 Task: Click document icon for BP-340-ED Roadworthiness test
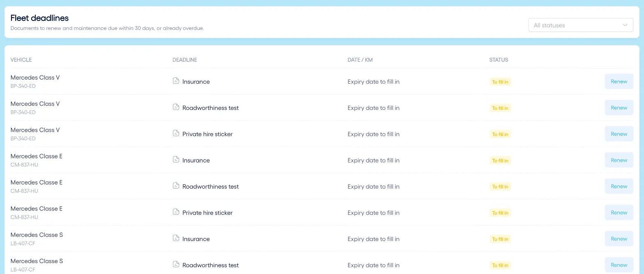(176, 107)
